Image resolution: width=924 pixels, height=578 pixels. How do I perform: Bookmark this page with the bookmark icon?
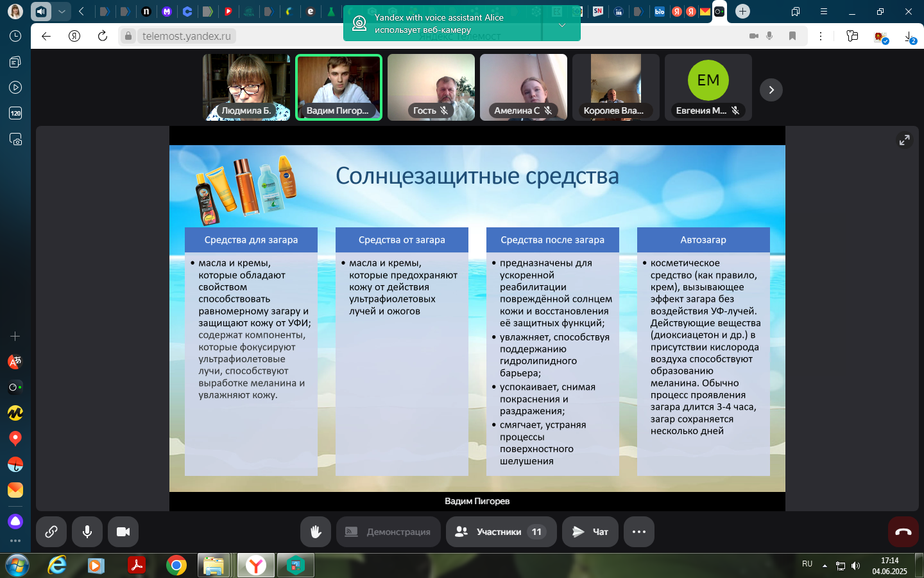coord(792,36)
